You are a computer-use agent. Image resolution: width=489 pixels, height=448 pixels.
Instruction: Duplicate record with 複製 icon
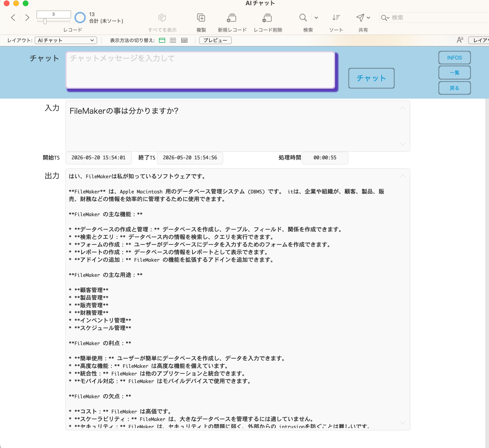coord(201,18)
